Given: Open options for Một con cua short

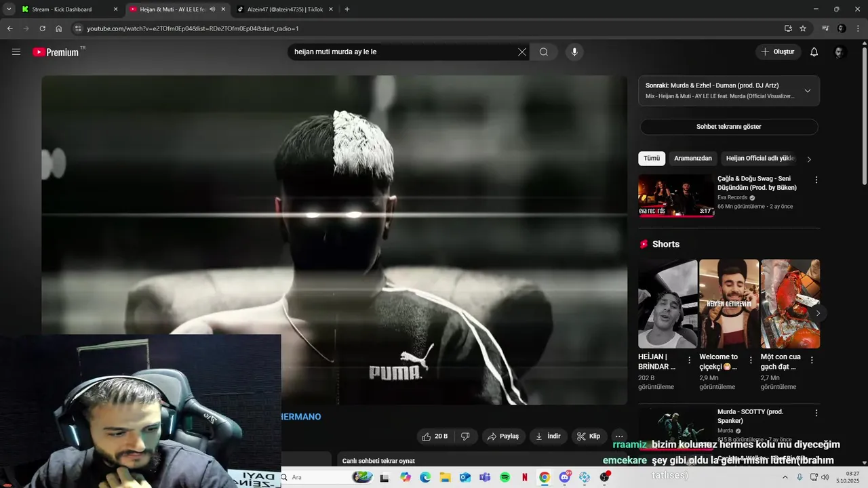Looking at the screenshot, I should tap(812, 361).
